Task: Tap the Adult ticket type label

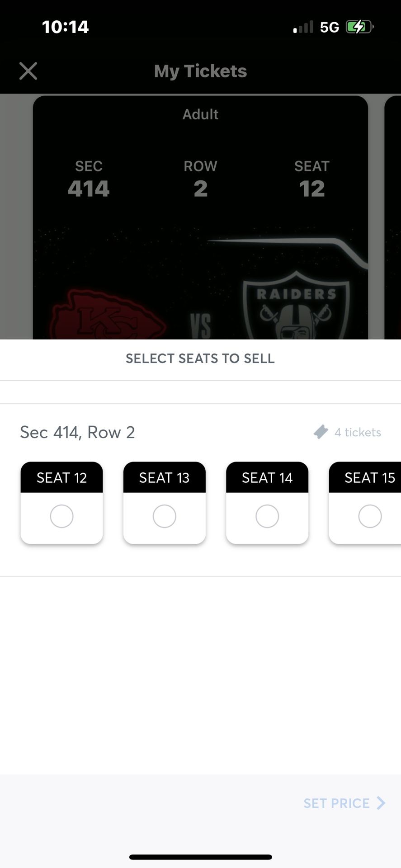Action: (200, 114)
